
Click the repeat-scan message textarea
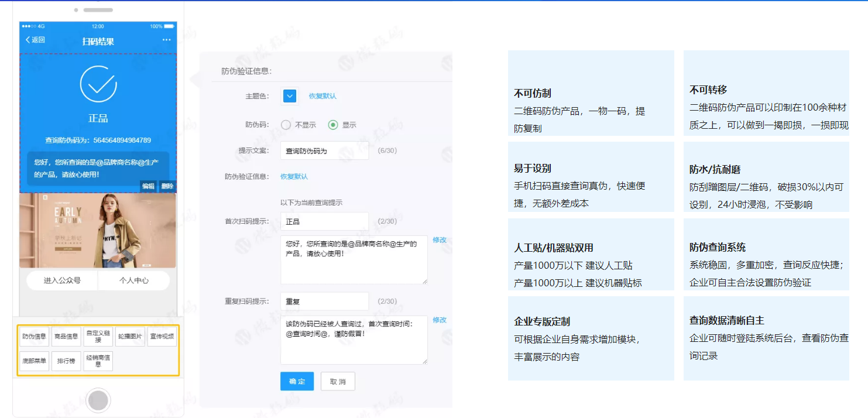[354, 340]
